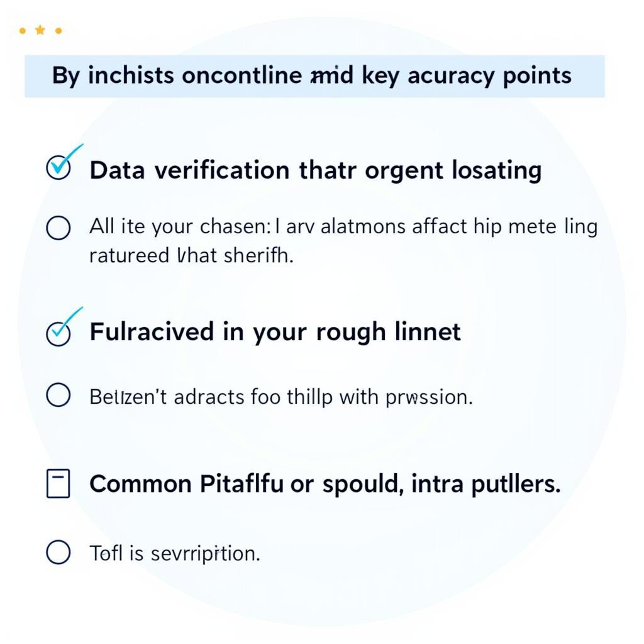This screenshot has width=644, height=644.
Task: Click the first orange dot left of star
Action: (23, 30)
